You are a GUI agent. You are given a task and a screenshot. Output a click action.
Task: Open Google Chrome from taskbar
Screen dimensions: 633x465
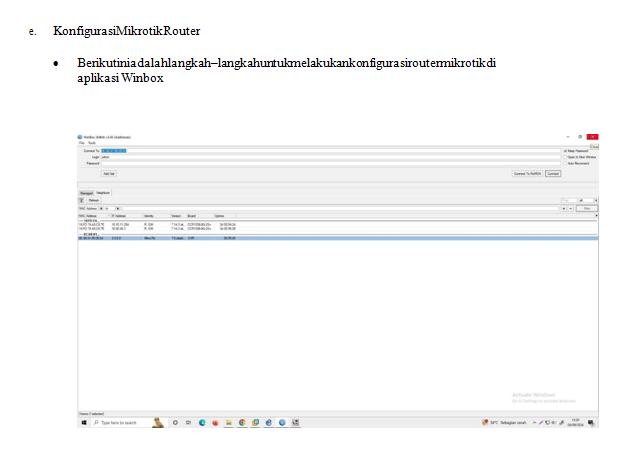click(242, 423)
